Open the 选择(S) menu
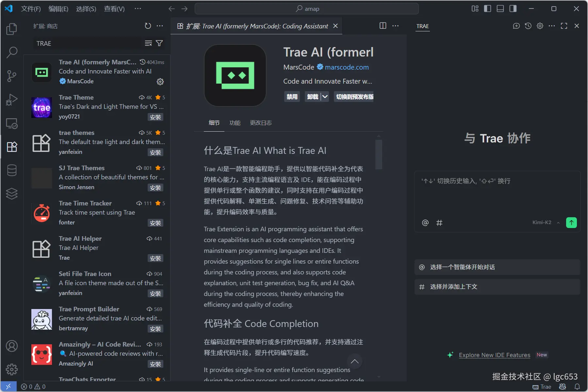588x392 pixels. [x=86, y=9]
